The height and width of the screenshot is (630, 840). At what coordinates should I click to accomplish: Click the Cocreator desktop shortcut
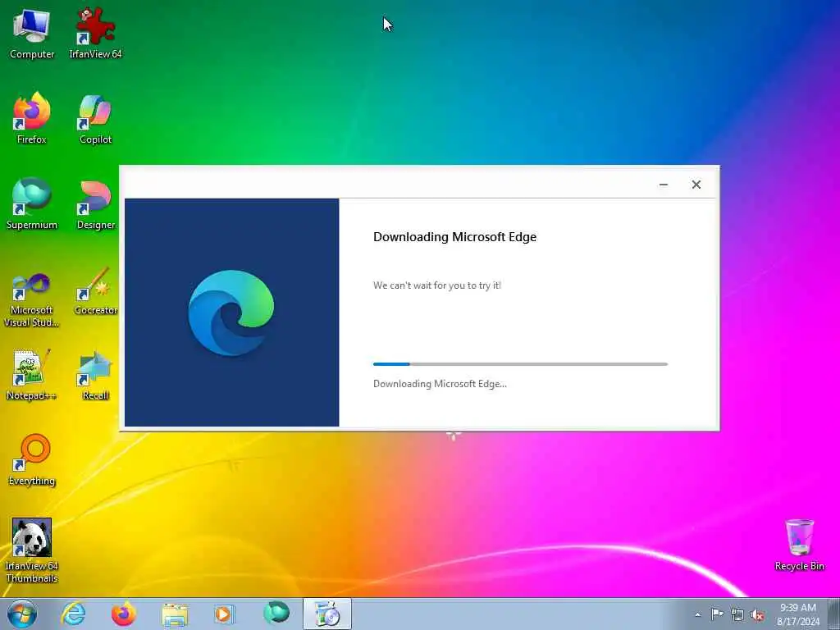(95, 291)
